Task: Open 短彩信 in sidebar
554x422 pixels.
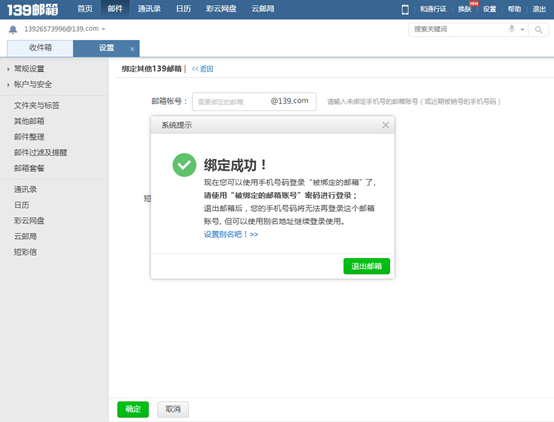Action: [25, 252]
